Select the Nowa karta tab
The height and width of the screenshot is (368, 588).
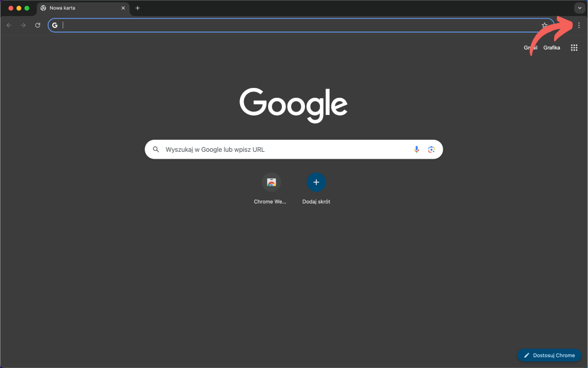[x=75, y=8]
